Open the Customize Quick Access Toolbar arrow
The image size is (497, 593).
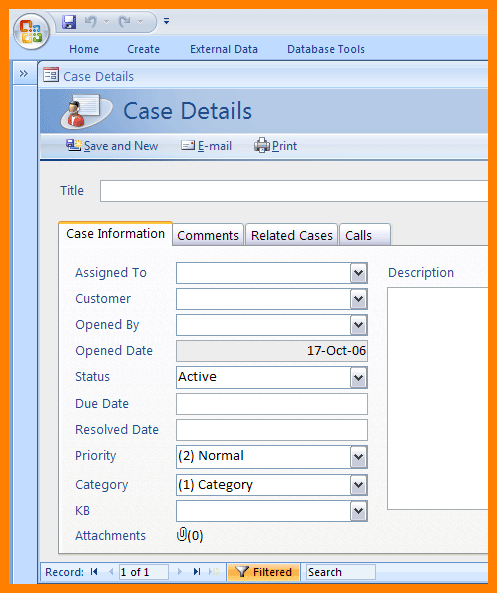coord(166,22)
